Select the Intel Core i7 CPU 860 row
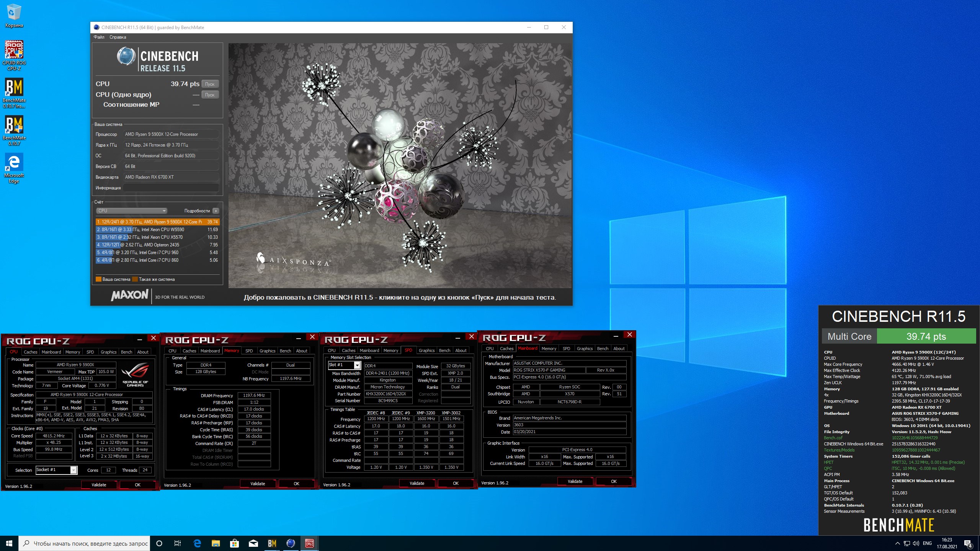The width and height of the screenshot is (980, 551). (x=157, y=260)
